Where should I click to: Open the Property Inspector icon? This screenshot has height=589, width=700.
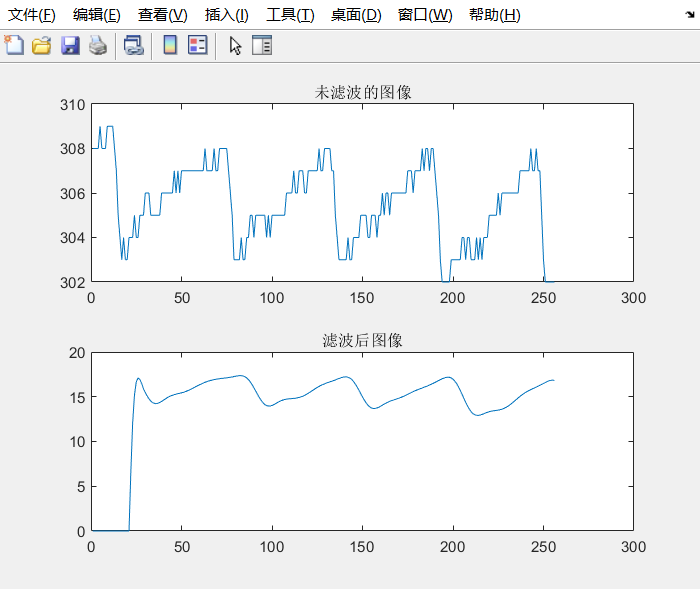[x=262, y=45]
